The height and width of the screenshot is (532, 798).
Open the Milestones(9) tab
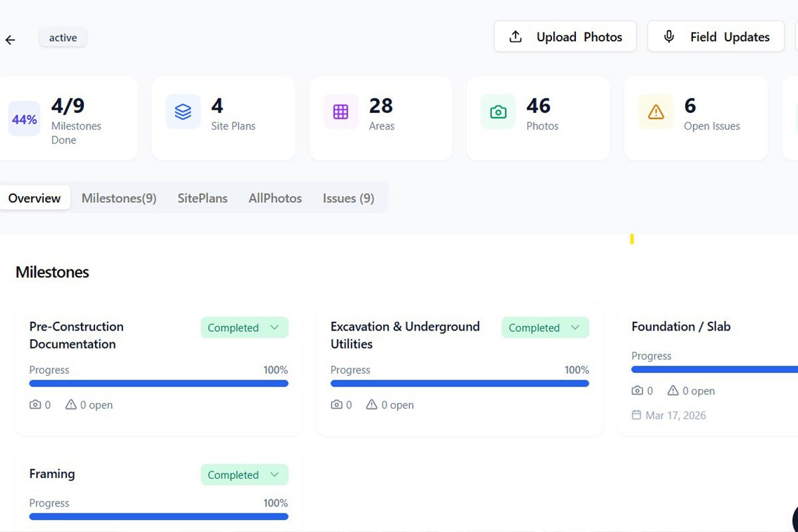[119, 198]
